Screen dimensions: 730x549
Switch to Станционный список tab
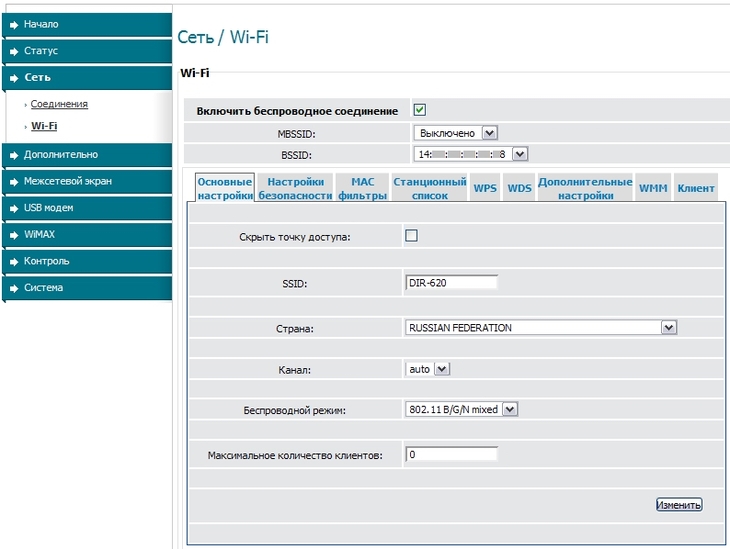(x=430, y=188)
